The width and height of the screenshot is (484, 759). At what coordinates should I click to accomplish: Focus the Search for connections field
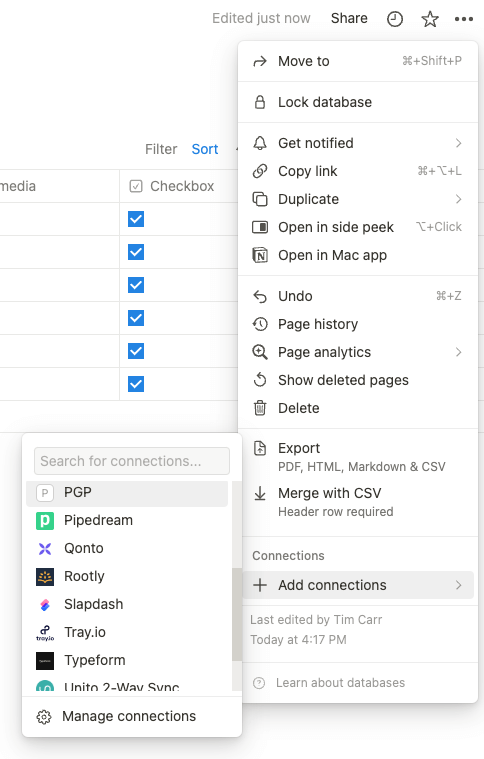coord(132,461)
